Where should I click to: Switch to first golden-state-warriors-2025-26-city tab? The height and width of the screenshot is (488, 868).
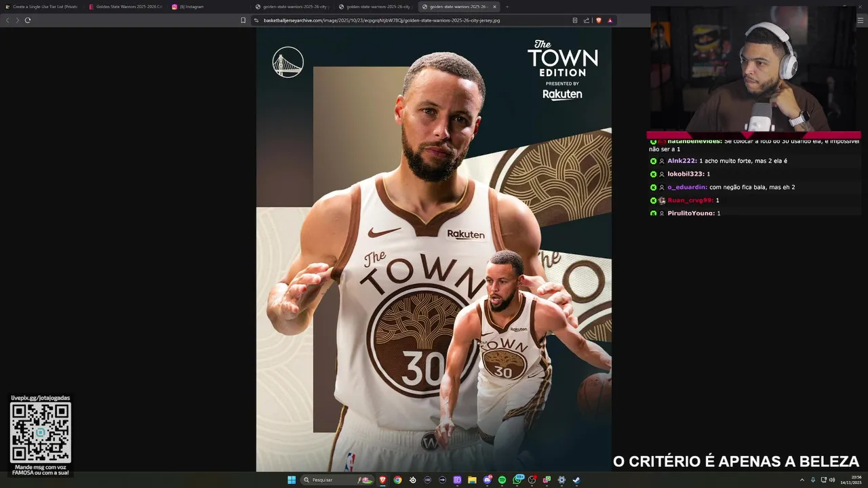click(x=292, y=7)
